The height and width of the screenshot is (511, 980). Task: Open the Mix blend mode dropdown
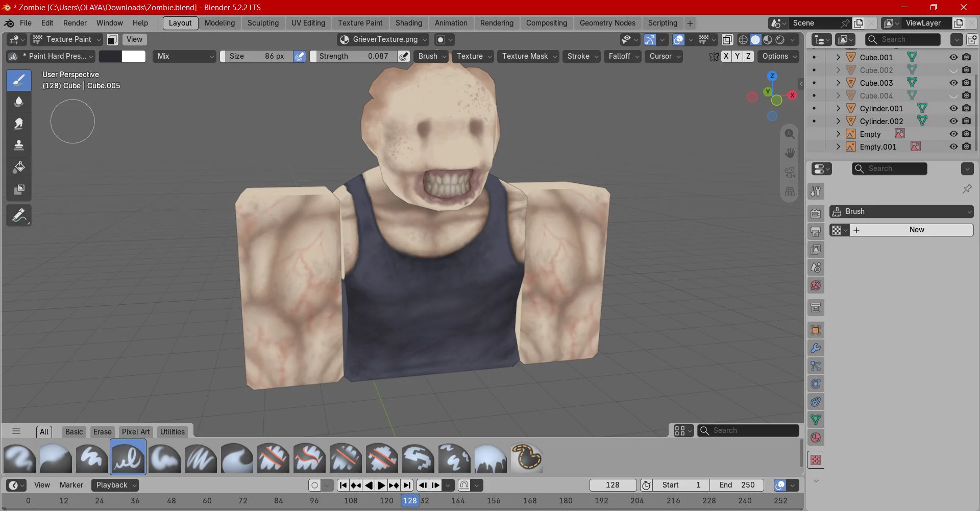pos(185,56)
